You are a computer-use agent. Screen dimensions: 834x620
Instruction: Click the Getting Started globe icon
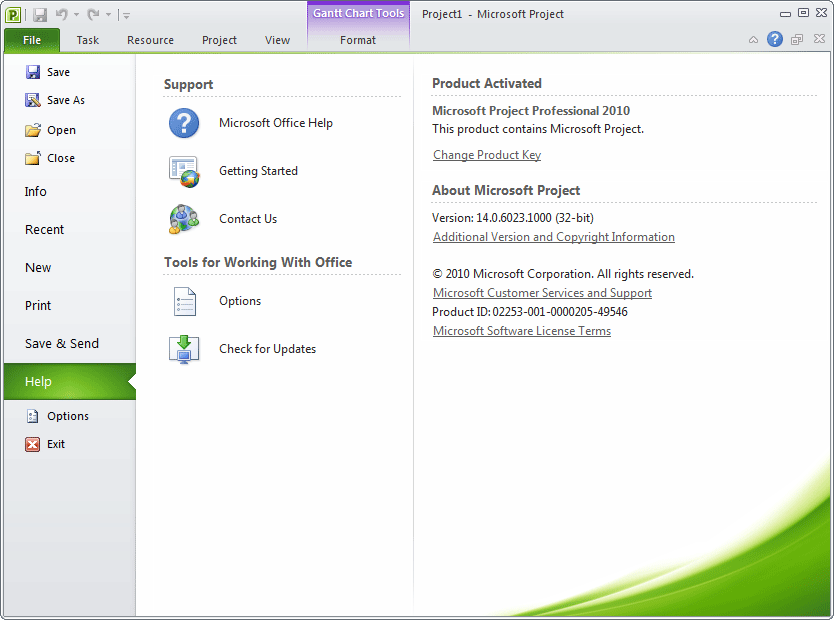coord(184,171)
